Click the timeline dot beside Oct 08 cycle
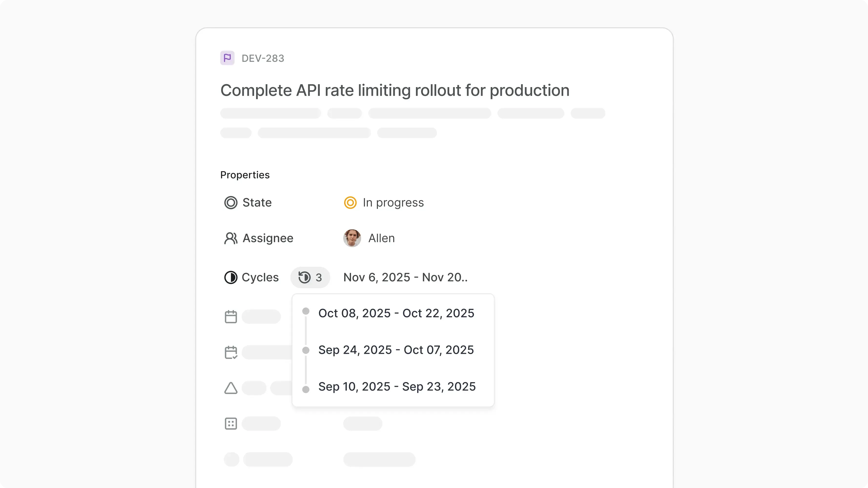The image size is (868, 488). pyautogui.click(x=306, y=311)
